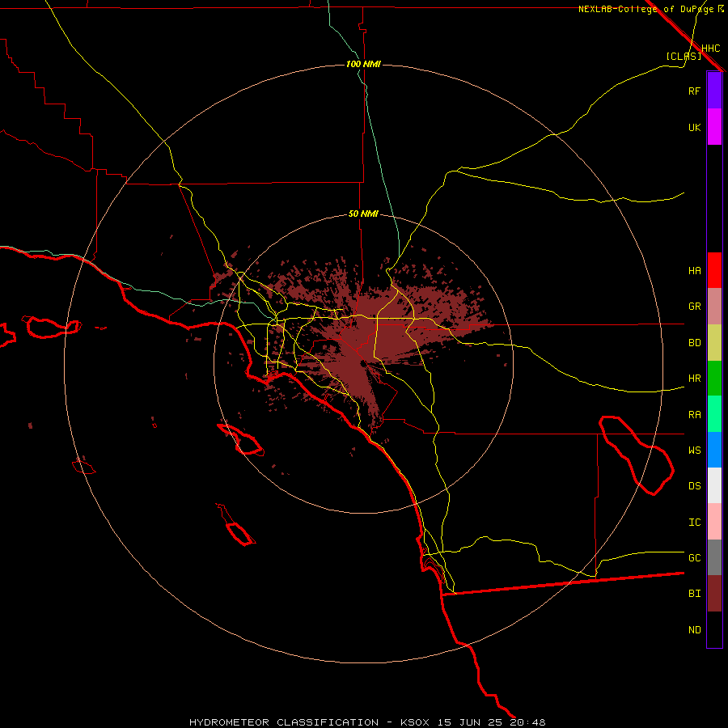This screenshot has width=728, height=728.
Task: Click the BD legend label
Action: [694, 343]
